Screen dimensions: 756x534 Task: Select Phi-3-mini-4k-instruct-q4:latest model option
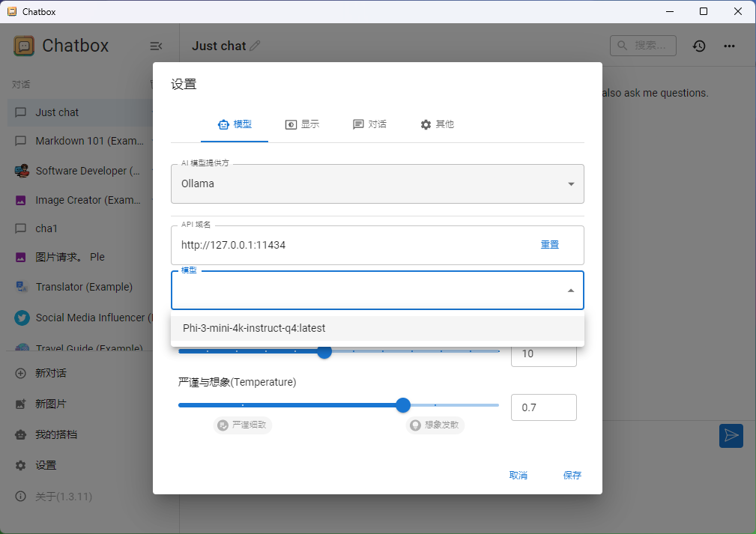(x=378, y=328)
